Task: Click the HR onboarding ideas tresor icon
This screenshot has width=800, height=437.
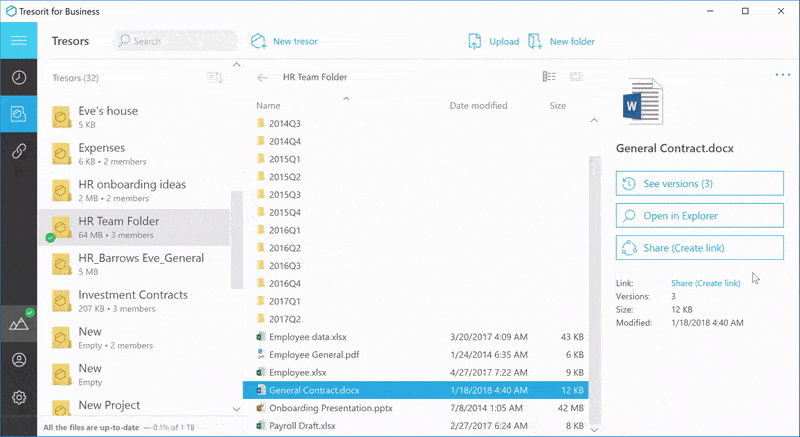Action: click(x=62, y=190)
